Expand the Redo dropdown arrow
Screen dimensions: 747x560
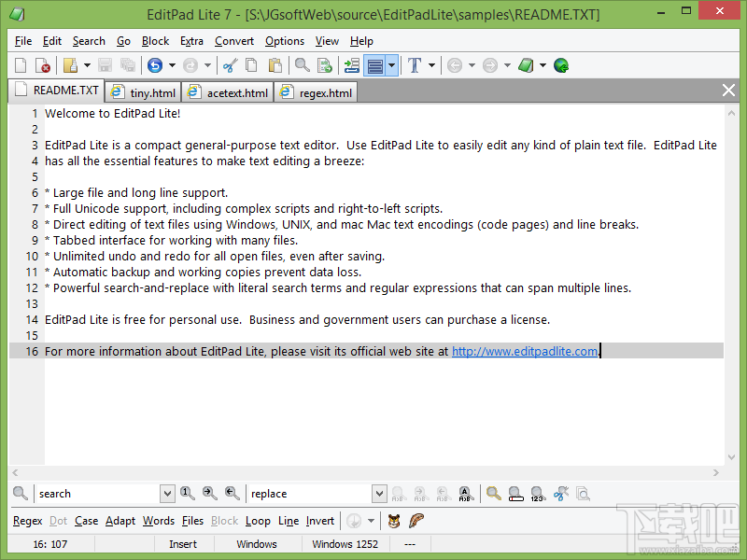click(207, 65)
